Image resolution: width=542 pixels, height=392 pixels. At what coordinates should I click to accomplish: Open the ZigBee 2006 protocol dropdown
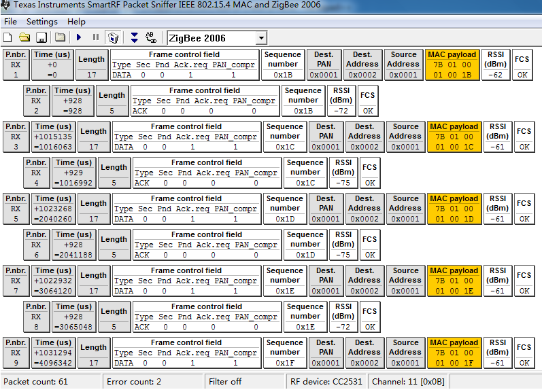coord(262,37)
